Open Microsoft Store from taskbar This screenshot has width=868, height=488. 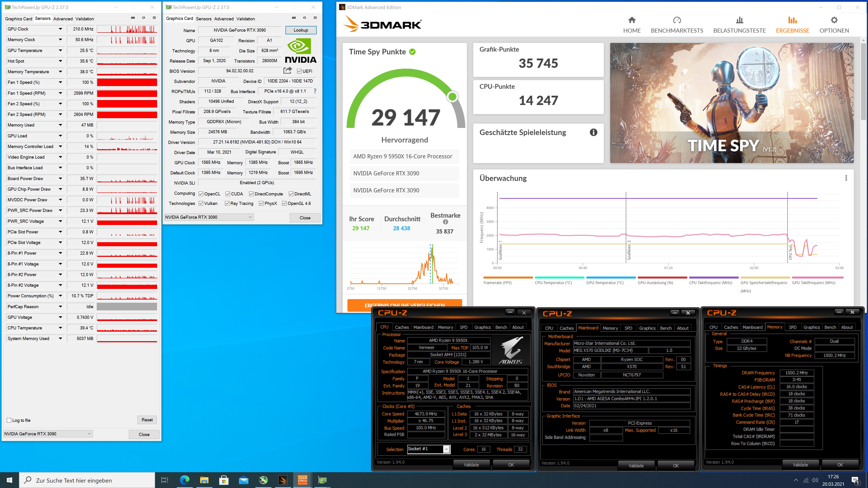224,480
